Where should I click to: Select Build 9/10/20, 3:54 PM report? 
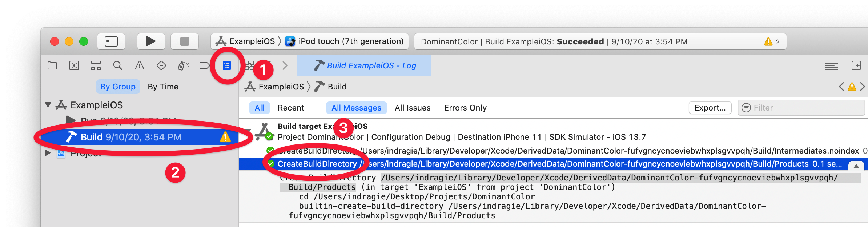(140, 137)
